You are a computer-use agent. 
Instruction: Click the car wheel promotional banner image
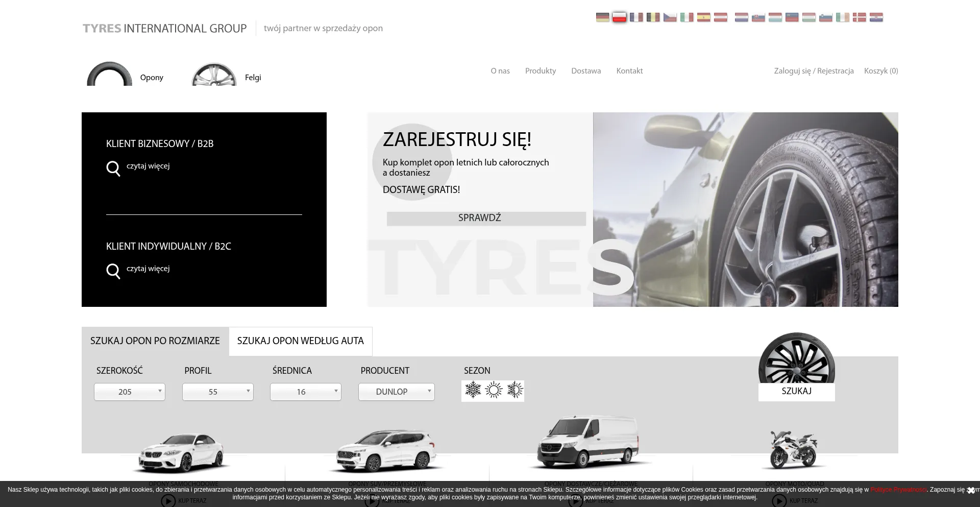(746, 209)
